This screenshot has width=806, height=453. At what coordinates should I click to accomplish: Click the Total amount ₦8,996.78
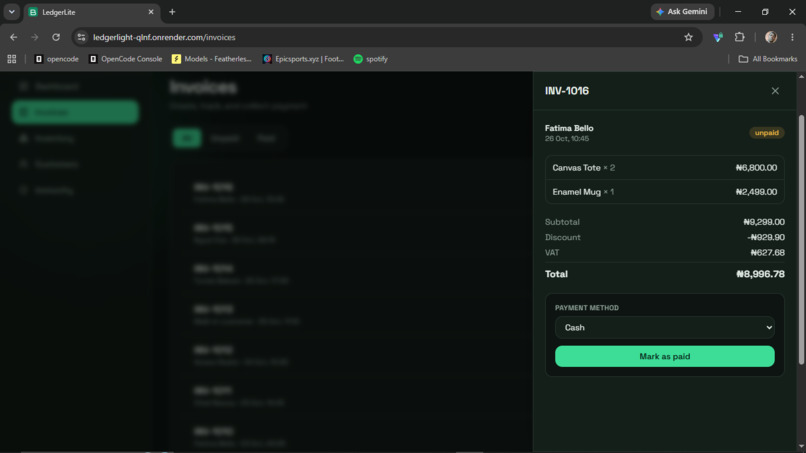coord(760,274)
